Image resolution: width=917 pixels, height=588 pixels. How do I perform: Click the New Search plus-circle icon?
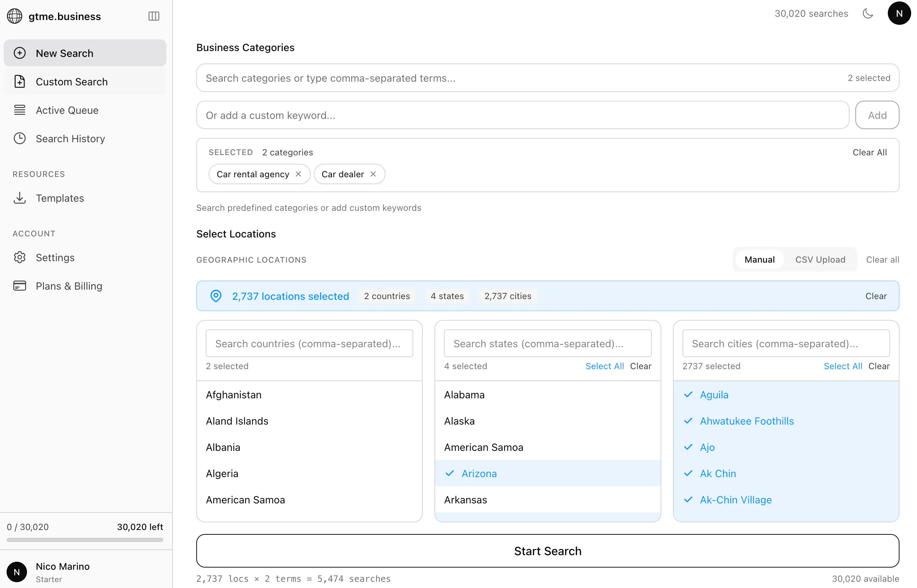click(20, 53)
